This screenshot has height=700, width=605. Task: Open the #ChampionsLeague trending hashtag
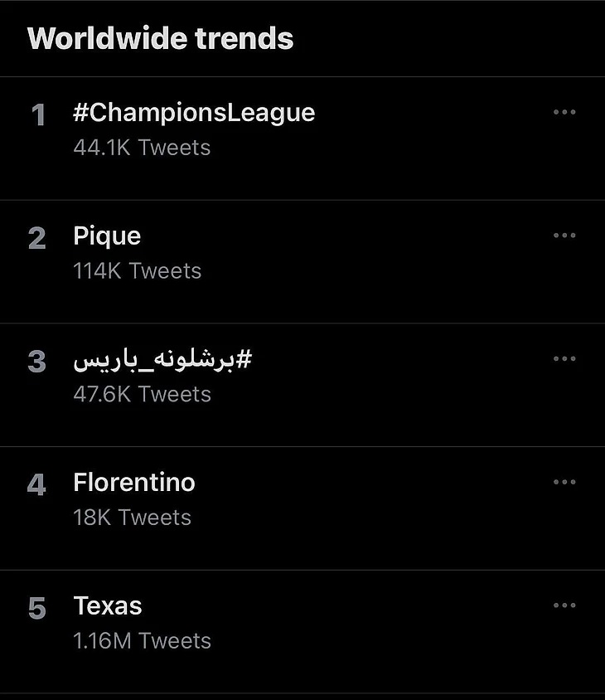point(194,113)
